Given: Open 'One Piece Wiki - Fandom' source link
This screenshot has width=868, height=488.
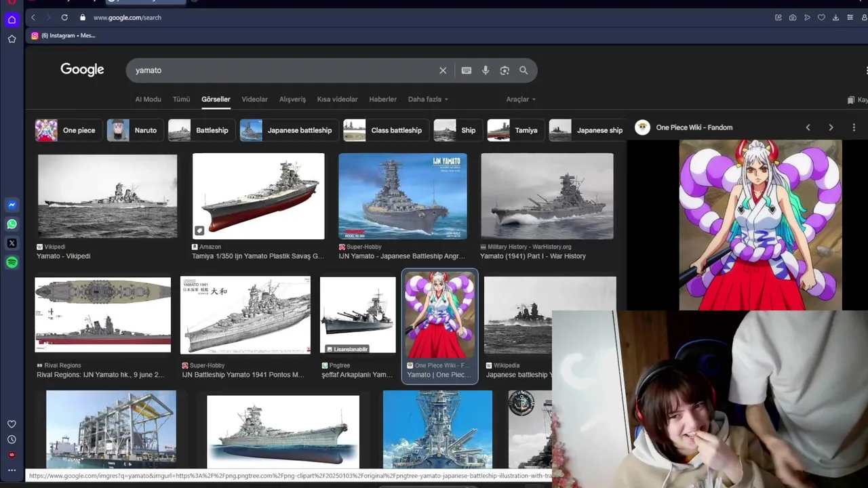Looking at the screenshot, I should pyautogui.click(x=694, y=127).
